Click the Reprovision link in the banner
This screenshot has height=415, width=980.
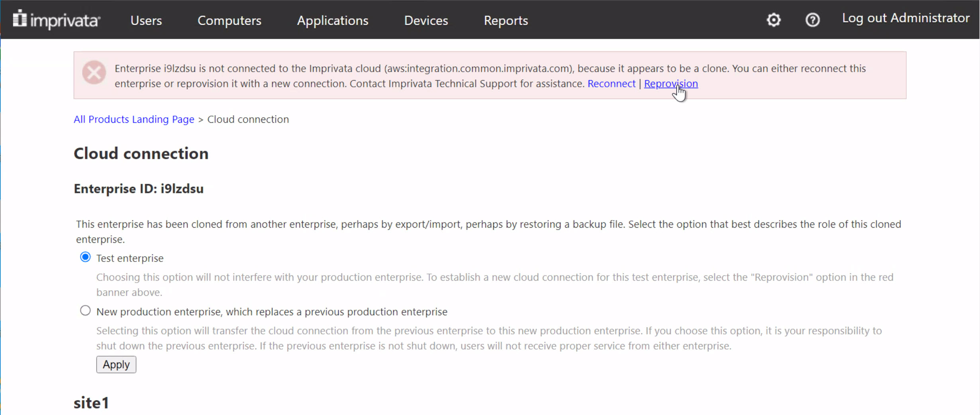click(x=670, y=84)
